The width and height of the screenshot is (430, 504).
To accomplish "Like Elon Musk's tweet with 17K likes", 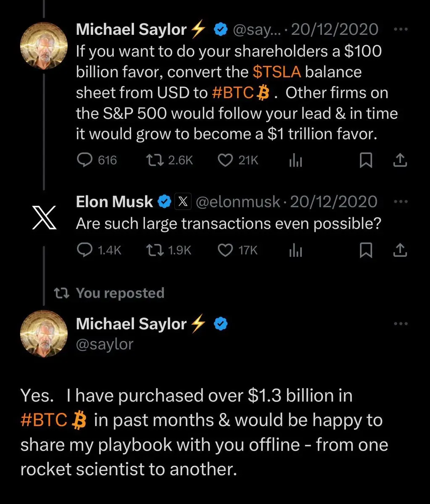I will [226, 250].
